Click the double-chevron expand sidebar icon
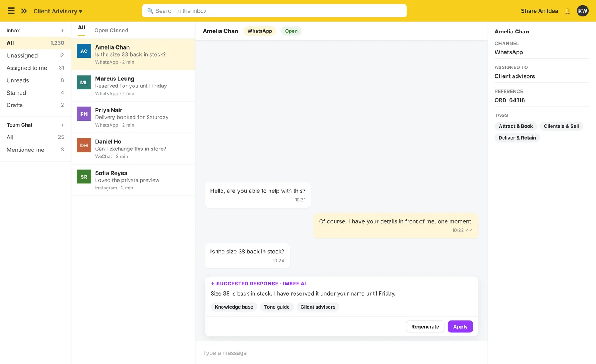596x364 pixels. pyautogui.click(x=24, y=11)
